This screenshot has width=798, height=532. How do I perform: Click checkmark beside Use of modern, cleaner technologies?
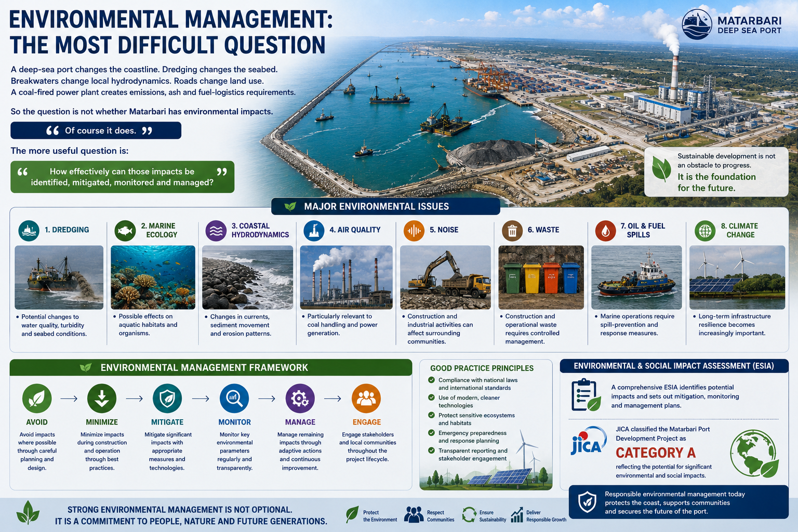pyautogui.click(x=431, y=397)
